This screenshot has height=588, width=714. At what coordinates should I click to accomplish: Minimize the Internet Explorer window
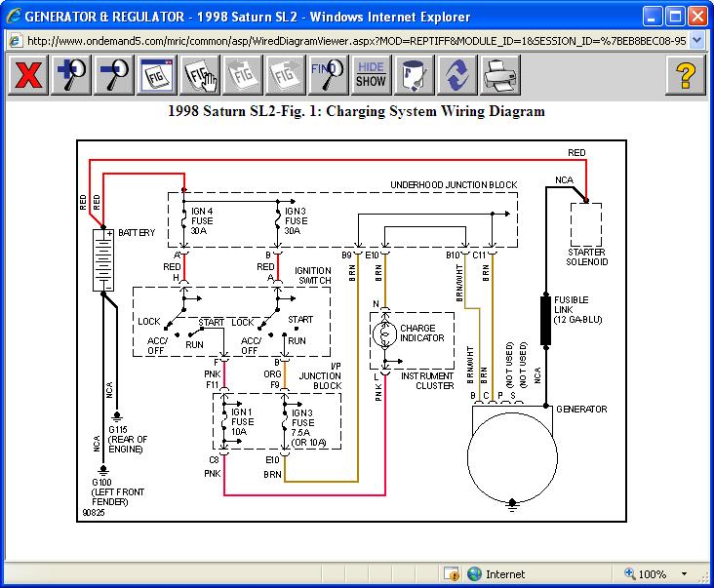tap(651, 17)
